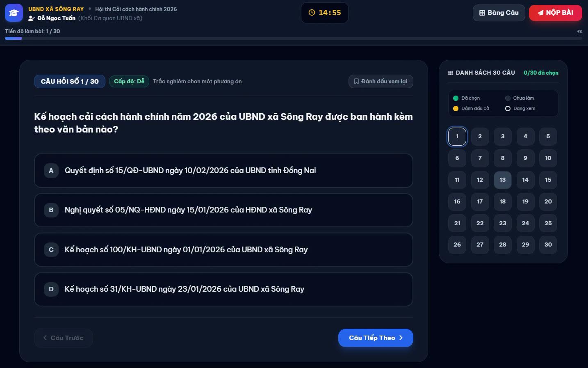The width and height of the screenshot is (588, 368).
Task: Click the Hội thi Cải cách hành chính 2026 text
Action: tap(136, 9)
